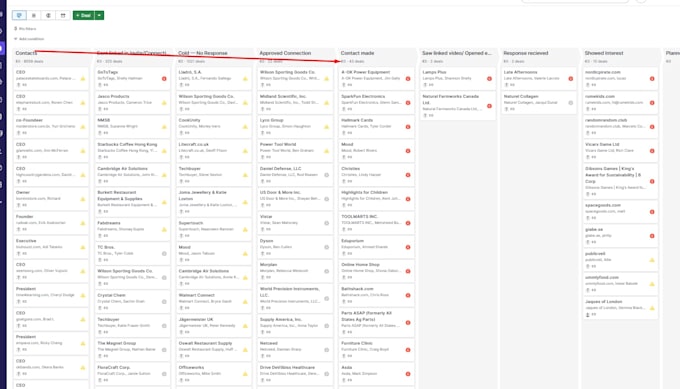
Task: Click the Contact made stage header
Action: [357, 53]
